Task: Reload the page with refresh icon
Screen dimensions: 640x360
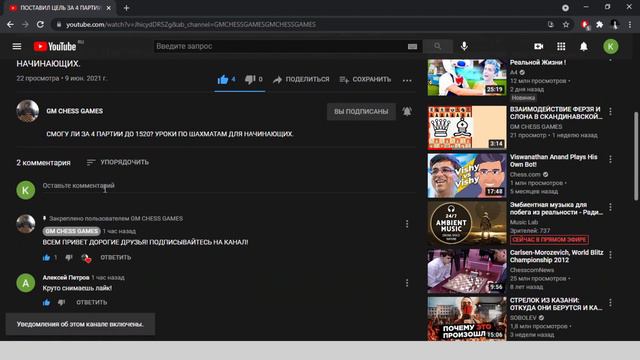Action: 40,24
